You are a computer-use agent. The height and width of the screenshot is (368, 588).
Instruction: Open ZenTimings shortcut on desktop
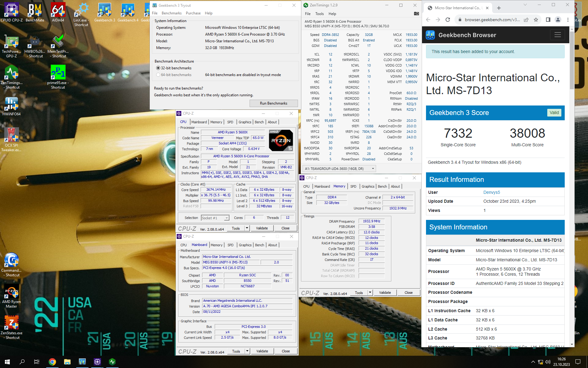pyautogui.click(x=12, y=77)
